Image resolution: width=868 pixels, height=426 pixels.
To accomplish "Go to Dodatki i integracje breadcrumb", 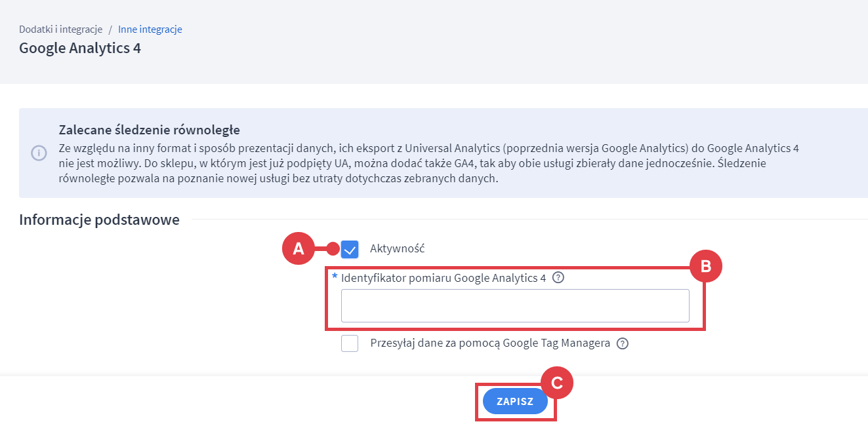I will [60, 29].
